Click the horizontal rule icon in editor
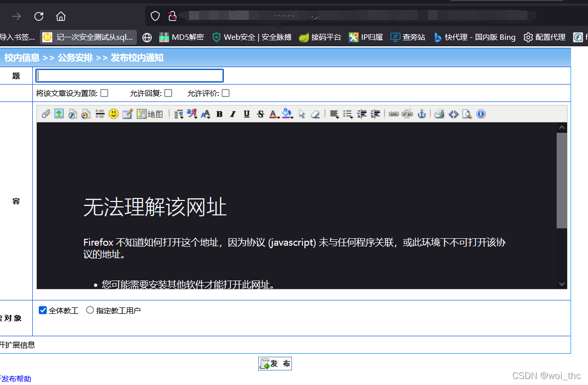588x385 pixels. (x=100, y=114)
